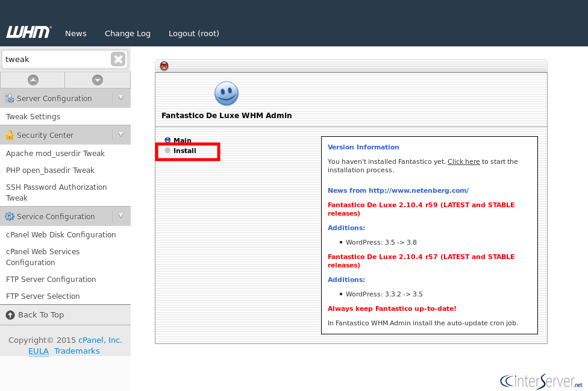Image resolution: width=588 pixels, height=391 pixels.
Task: Open FTP Server Configuration
Action: coord(51,280)
